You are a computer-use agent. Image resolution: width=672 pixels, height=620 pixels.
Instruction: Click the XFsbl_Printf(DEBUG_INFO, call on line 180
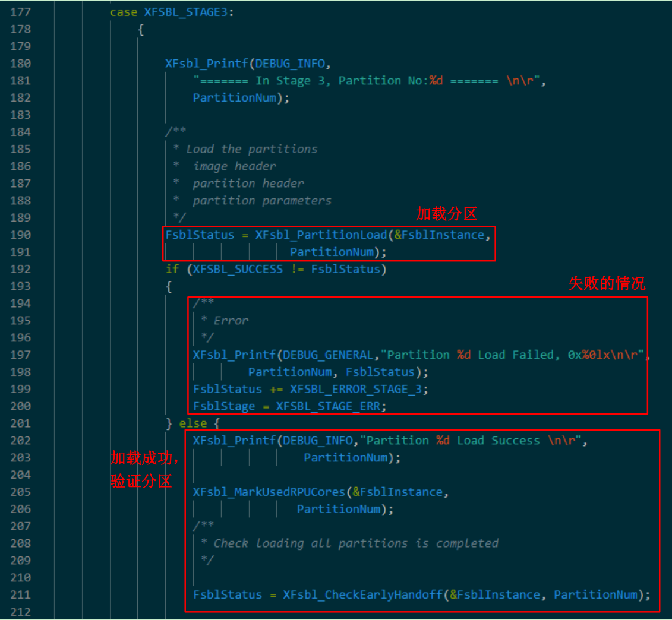[x=248, y=64]
